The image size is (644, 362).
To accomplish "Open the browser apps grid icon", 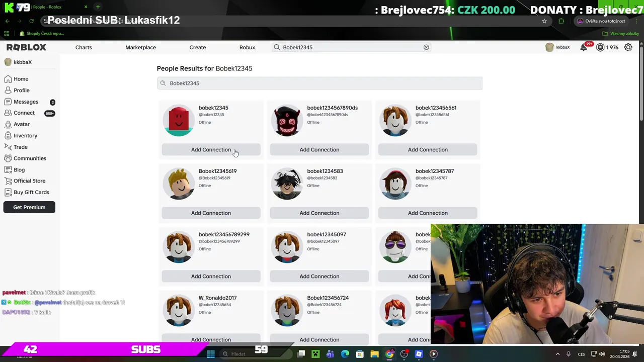I will click(x=7, y=34).
